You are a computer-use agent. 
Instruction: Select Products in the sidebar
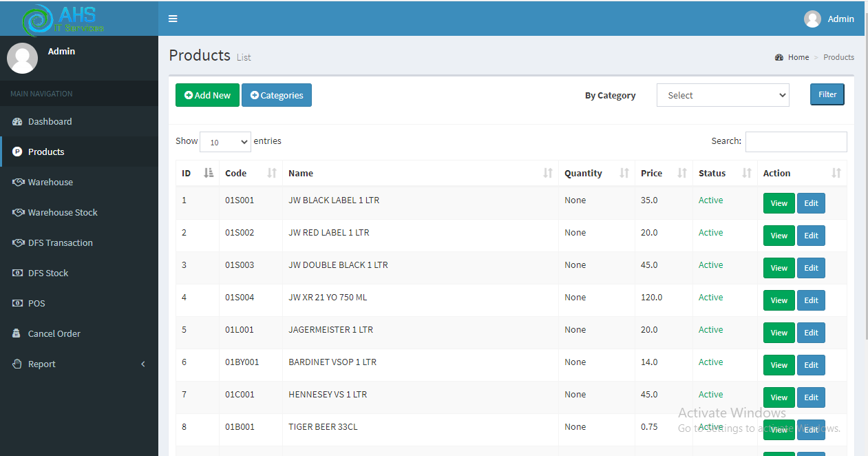(79, 152)
